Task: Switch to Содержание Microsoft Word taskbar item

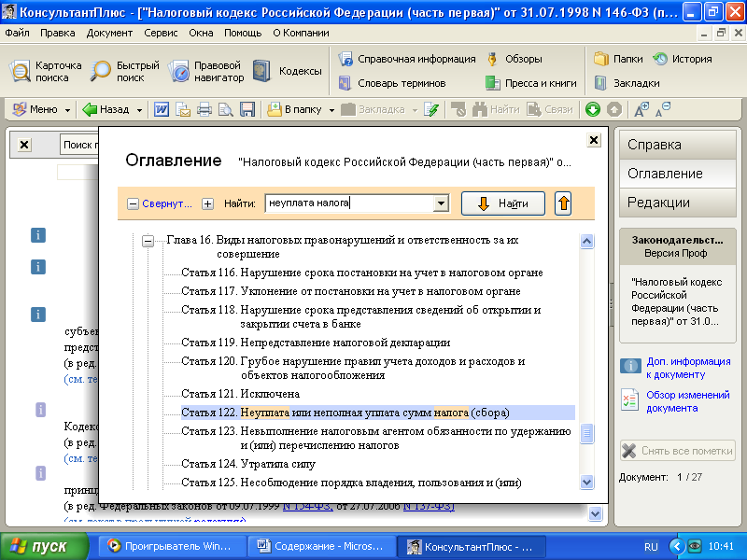Action: click(321, 546)
